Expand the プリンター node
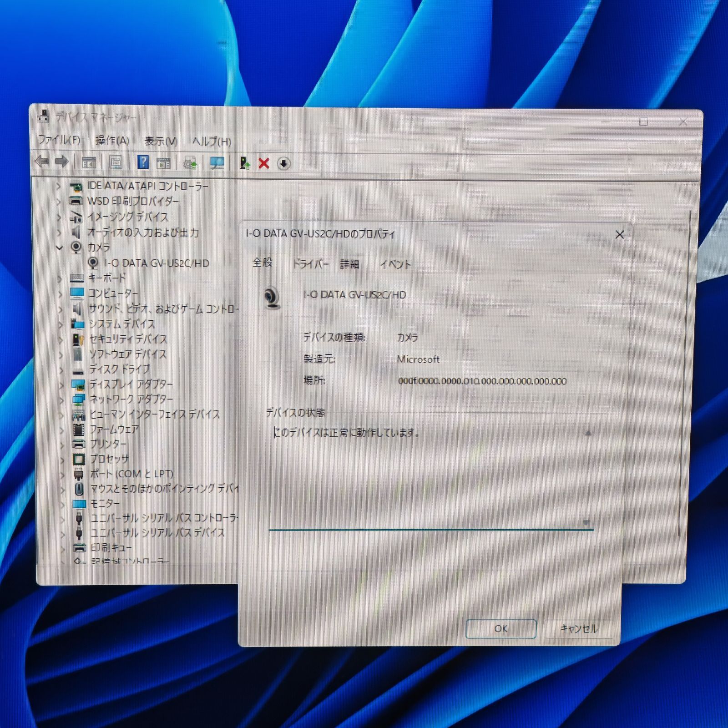This screenshot has width=728, height=728. coord(62,445)
